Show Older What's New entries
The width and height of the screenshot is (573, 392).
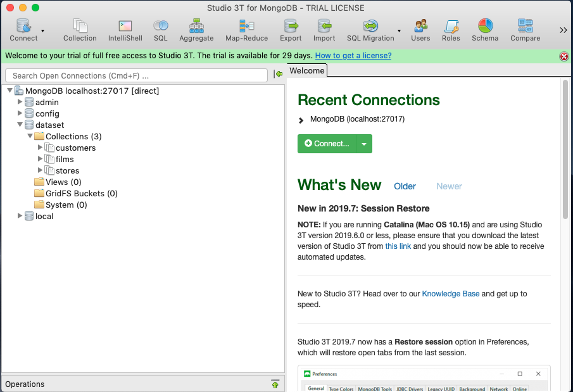(x=405, y=186)
